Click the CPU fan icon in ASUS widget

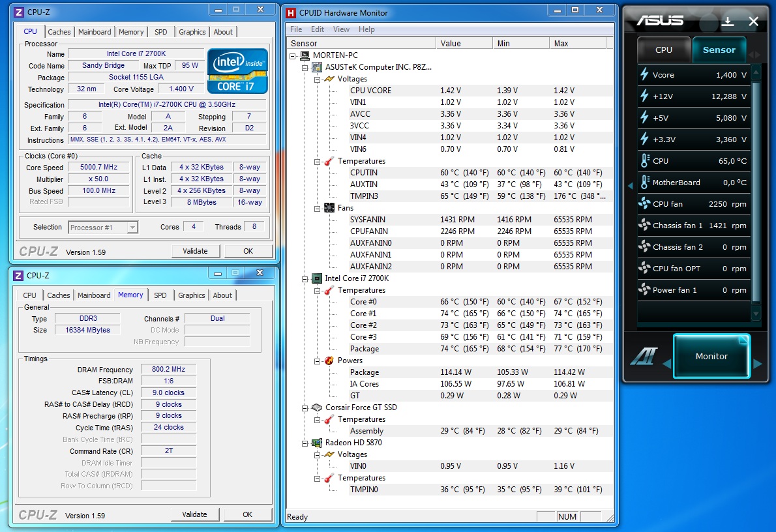644,203
